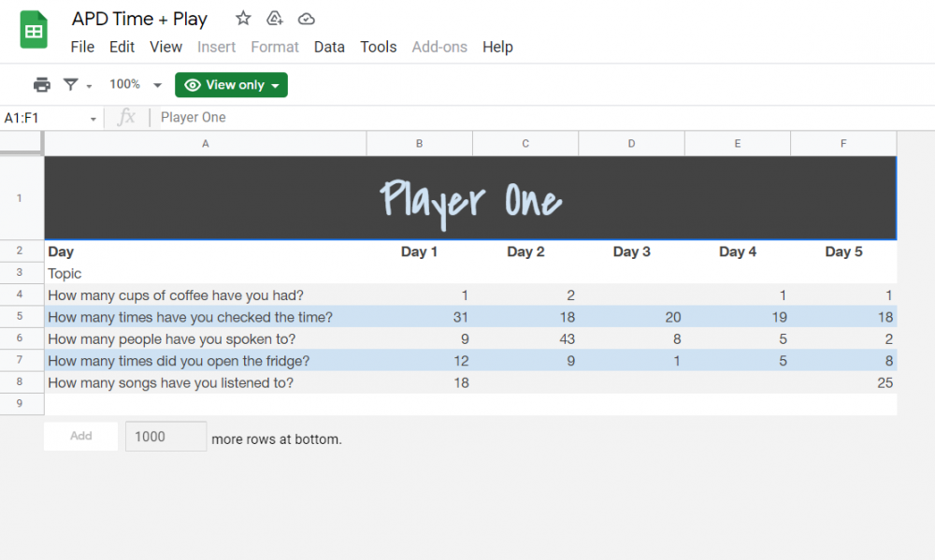This screenshot has width=935, height=560.
Task: Select column B header
Action: click(x=419, y=143)
